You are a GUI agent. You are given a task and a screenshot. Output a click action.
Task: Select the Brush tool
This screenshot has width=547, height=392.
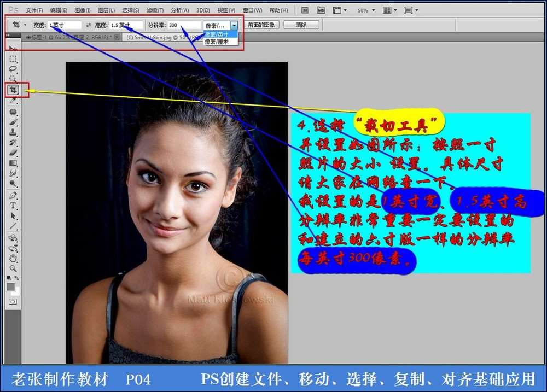(13, 122)
